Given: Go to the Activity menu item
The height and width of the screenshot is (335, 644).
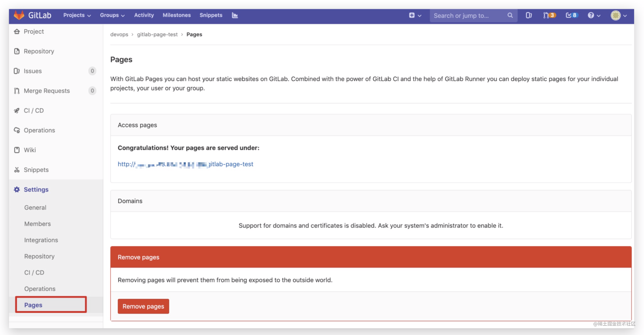Looking at the screenshot, I should [x=144, y=15].
